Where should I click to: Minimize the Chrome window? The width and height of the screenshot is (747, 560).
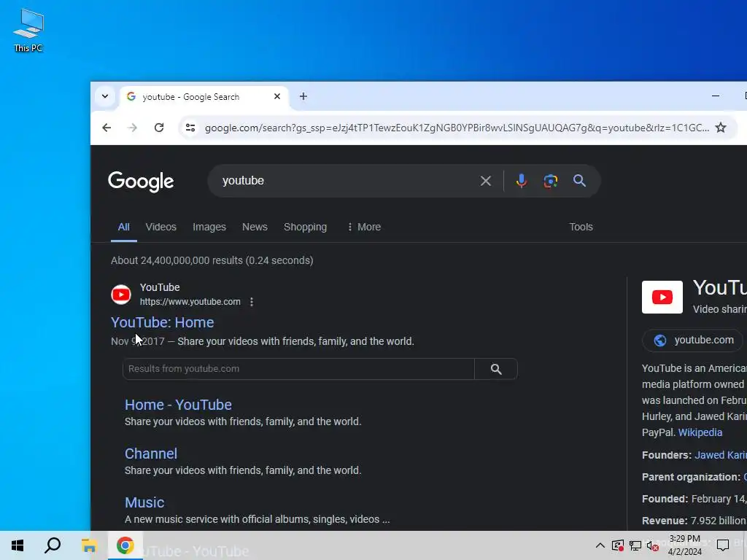pos(716,96)
